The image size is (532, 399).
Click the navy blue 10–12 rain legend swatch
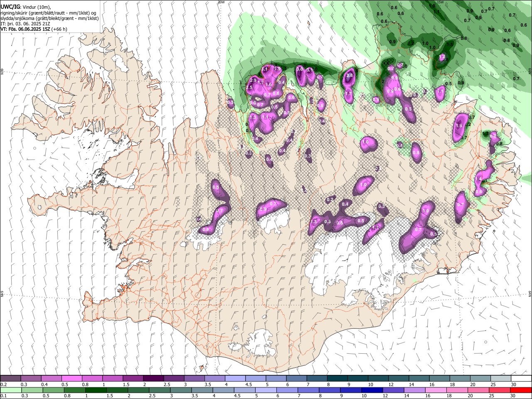[371, 390]
